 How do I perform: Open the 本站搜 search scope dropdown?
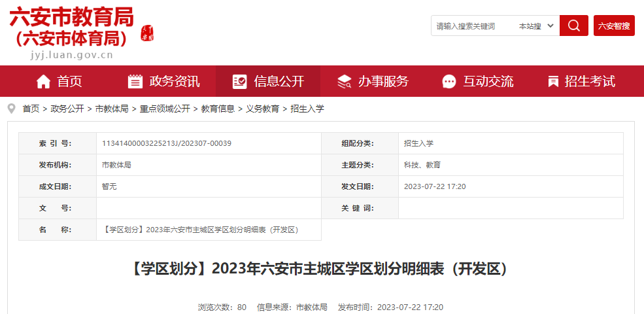pos(536,26)
